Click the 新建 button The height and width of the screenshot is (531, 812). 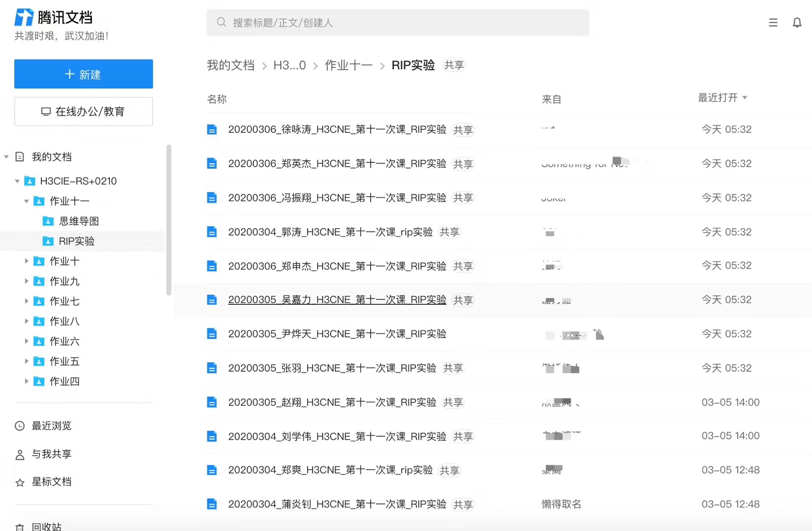pos(84,74)
